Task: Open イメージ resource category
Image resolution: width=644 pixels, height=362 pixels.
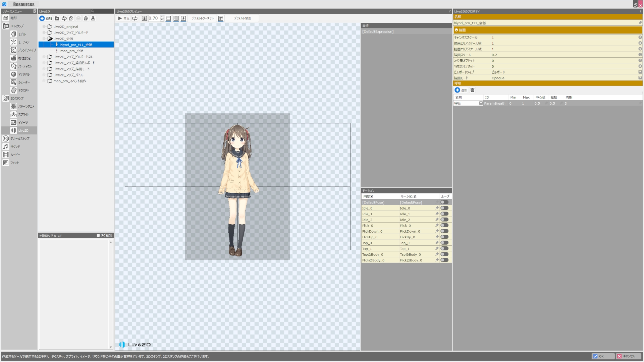Action: coord(19,123)
